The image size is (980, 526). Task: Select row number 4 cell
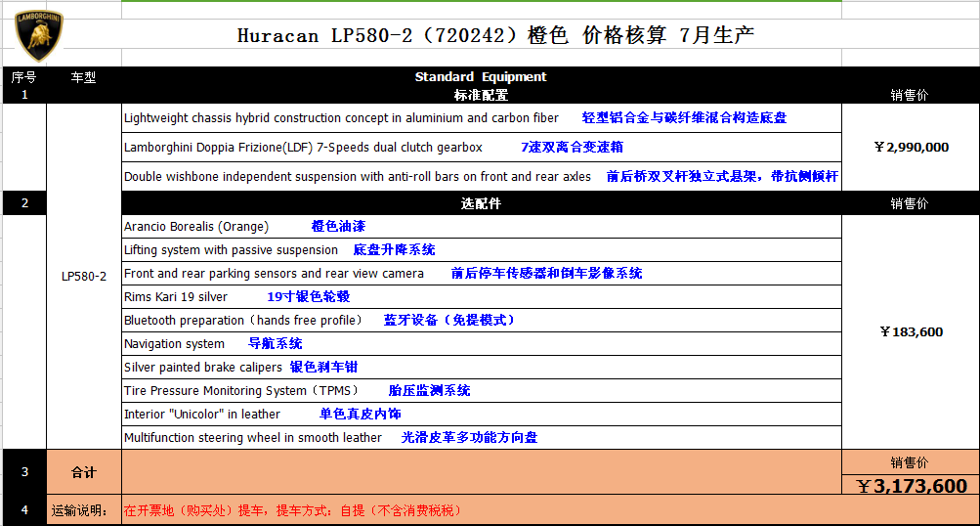24,509
